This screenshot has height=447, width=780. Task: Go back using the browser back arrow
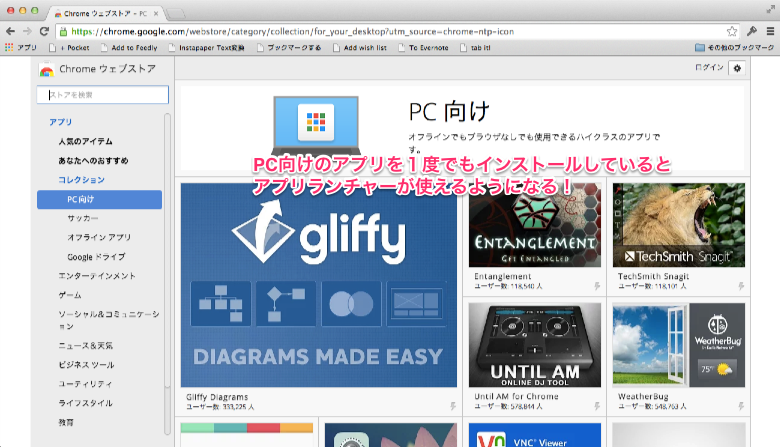click(10, 31)
